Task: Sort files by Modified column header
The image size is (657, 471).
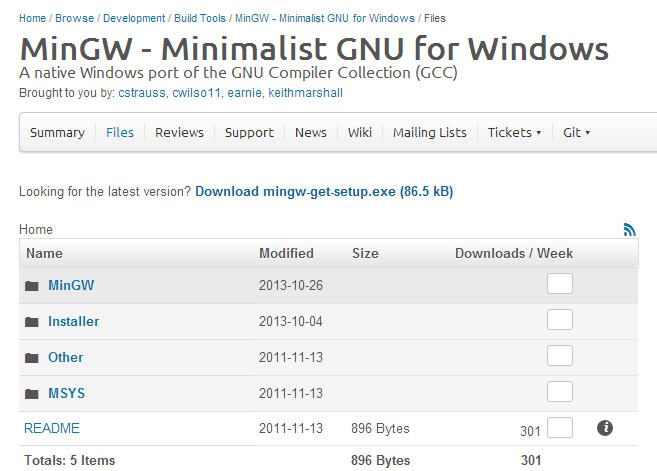Action: 286,253
